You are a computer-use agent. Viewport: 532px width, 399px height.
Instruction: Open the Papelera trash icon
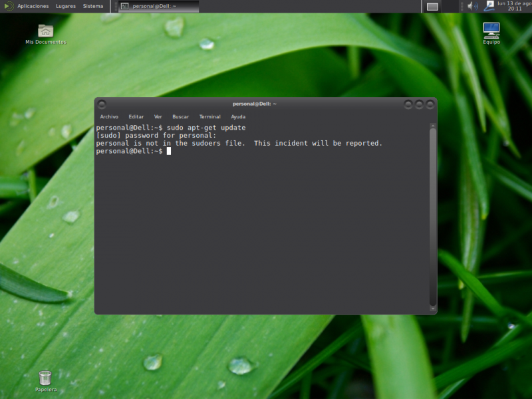coord(45,378)
